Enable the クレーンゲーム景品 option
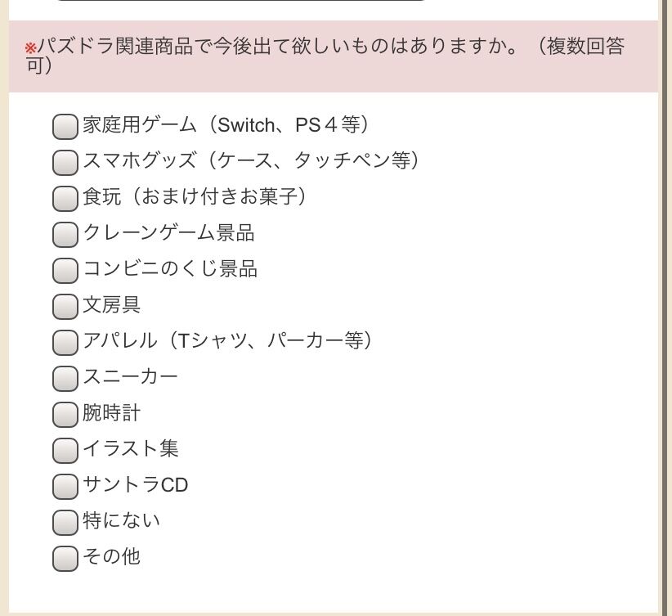Image resolution: width=672 pixels, height=616 pixels. pos(65,235)
